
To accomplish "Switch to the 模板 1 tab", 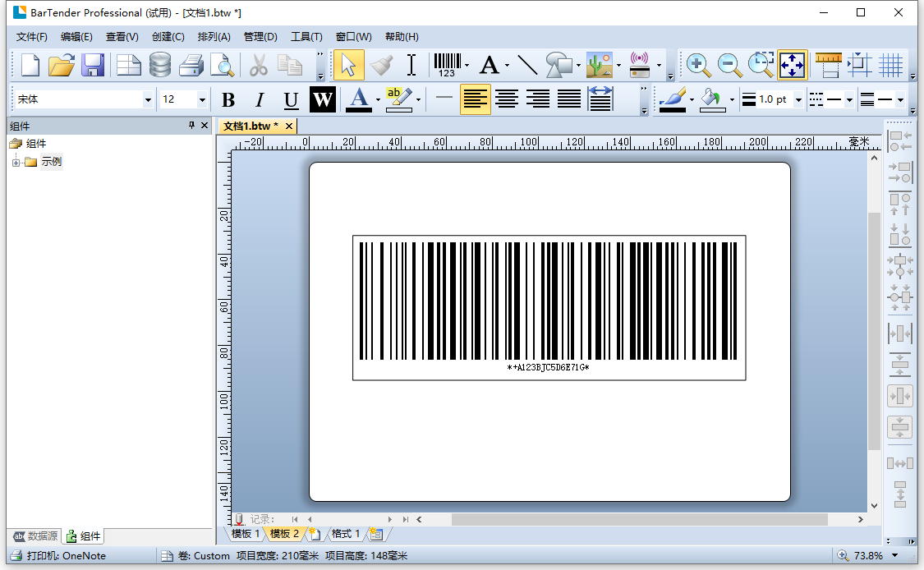I will point(245,534).
